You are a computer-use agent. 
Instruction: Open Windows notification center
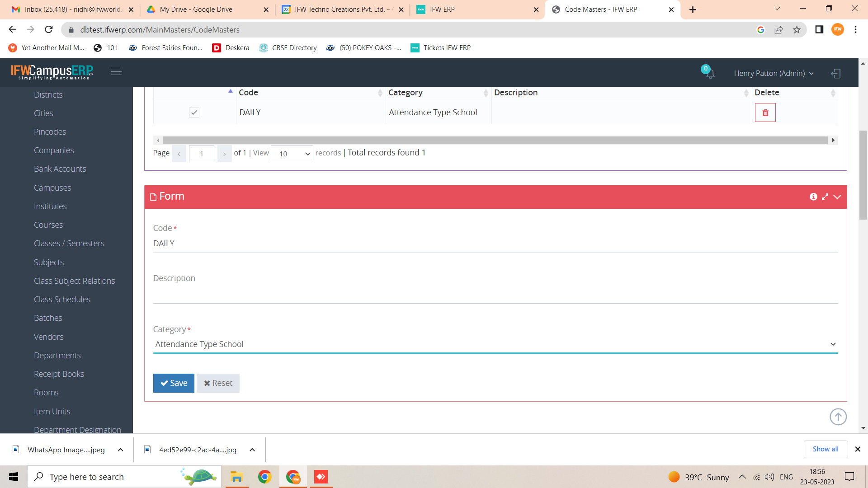coord(849,477)
